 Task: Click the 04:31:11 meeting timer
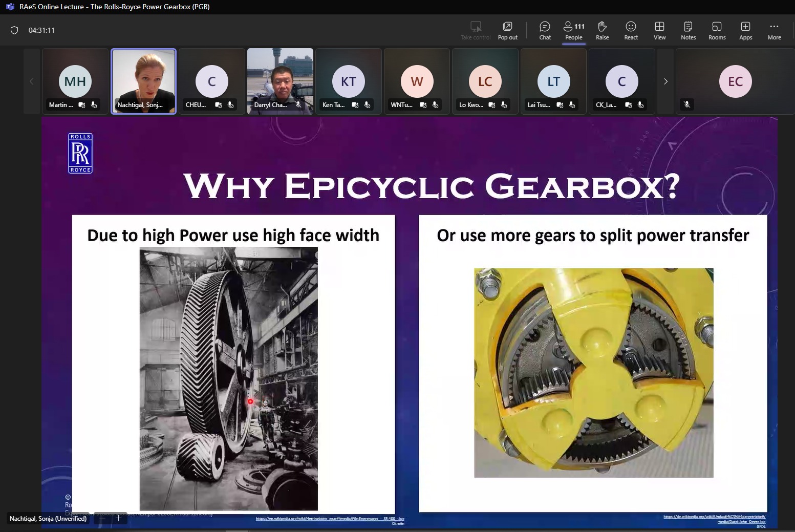click(41, 30)
